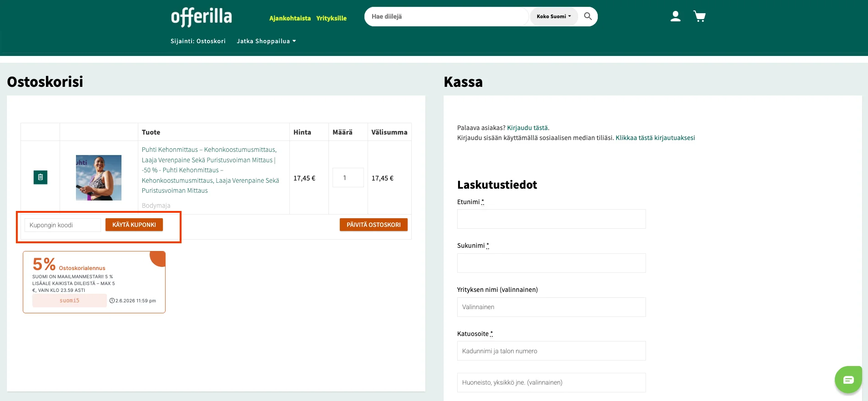Click the quantity field showing 1
This screenshot has width=868, height=401.
pyautogui.click(x=348, y=178)
